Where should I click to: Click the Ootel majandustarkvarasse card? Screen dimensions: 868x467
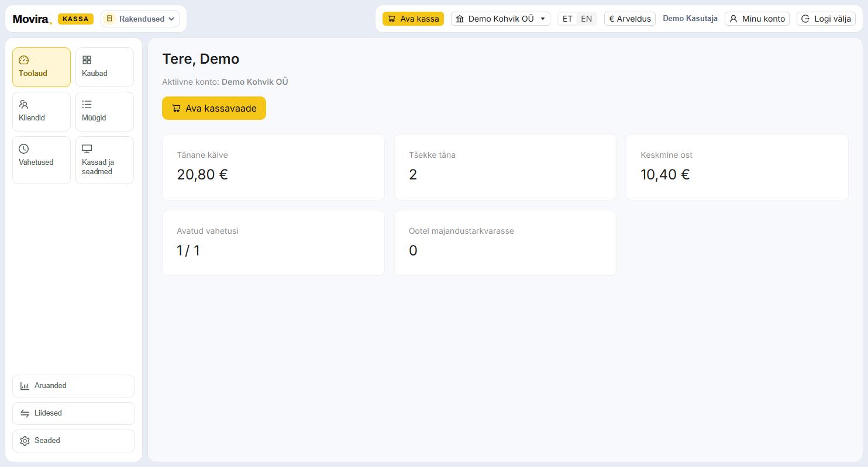click(505, 243)
